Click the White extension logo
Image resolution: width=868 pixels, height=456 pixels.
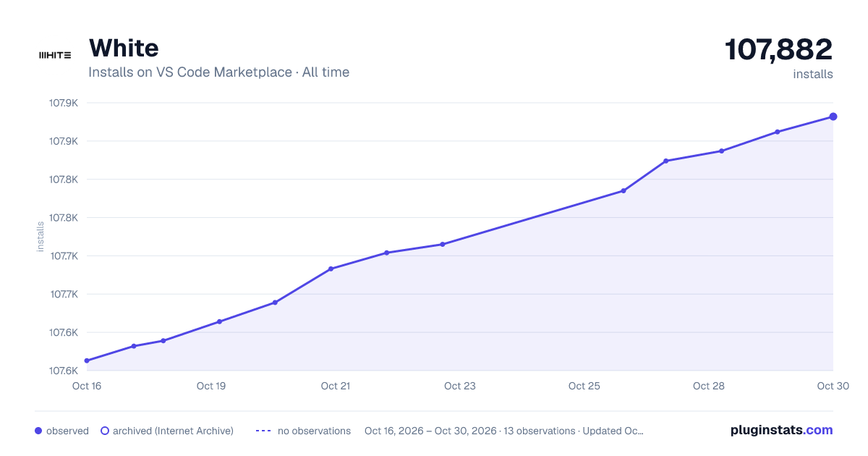click(54, 55)
